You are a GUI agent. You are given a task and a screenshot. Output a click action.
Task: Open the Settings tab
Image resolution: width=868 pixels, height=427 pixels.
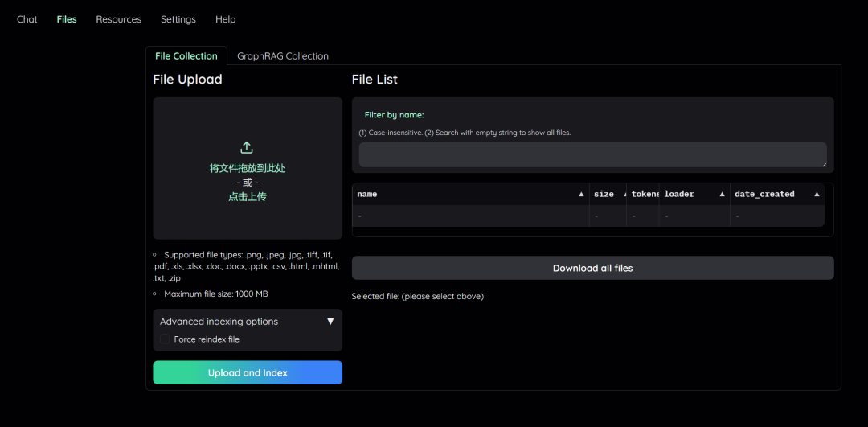(x=178, y=19)
